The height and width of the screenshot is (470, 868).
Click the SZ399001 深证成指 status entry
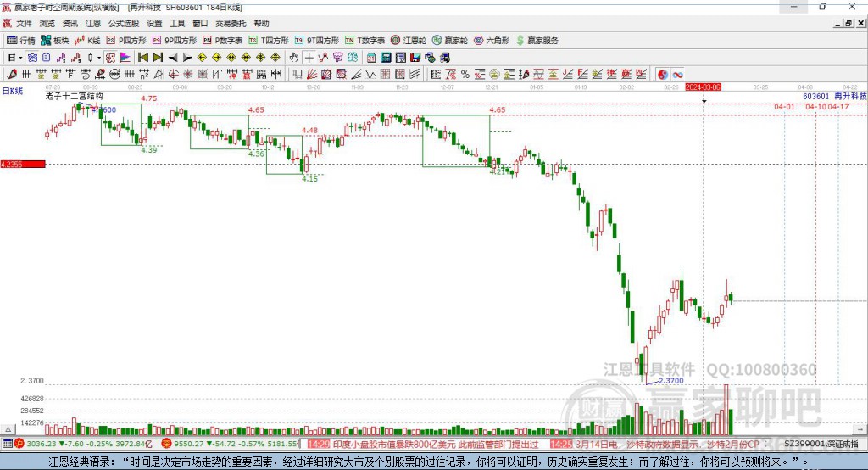(x=821, y=444)
